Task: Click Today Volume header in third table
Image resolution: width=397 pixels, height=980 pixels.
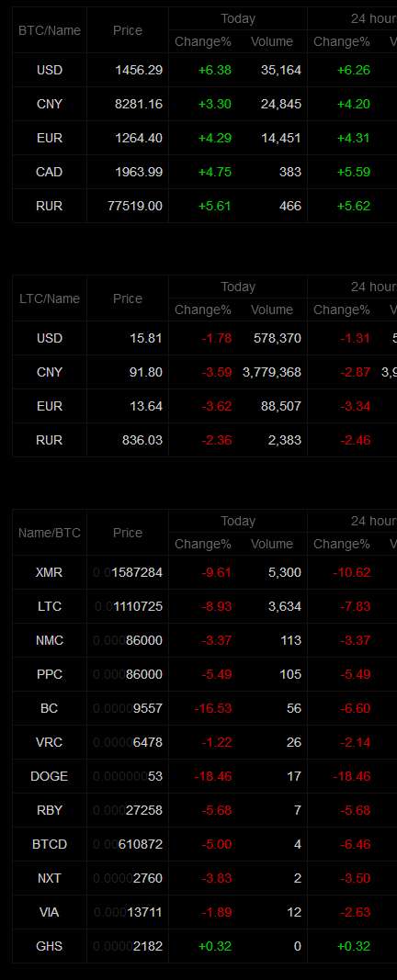Action: tap(272, 544)
